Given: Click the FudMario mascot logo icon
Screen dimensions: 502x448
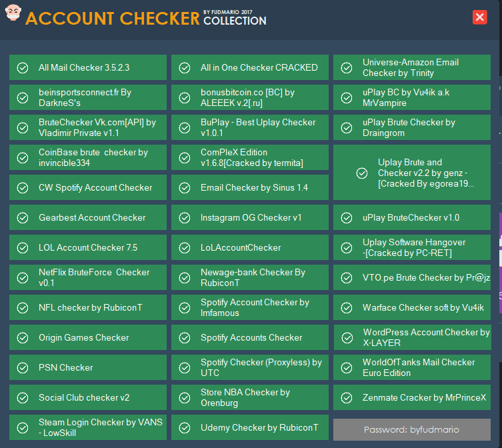Looking at the screenshot, I should 13,13.
